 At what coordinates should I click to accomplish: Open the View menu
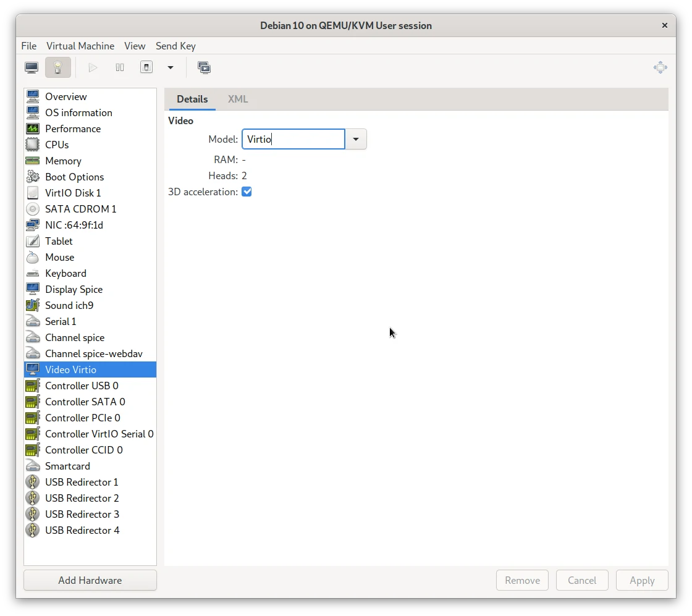pos(135,46)
